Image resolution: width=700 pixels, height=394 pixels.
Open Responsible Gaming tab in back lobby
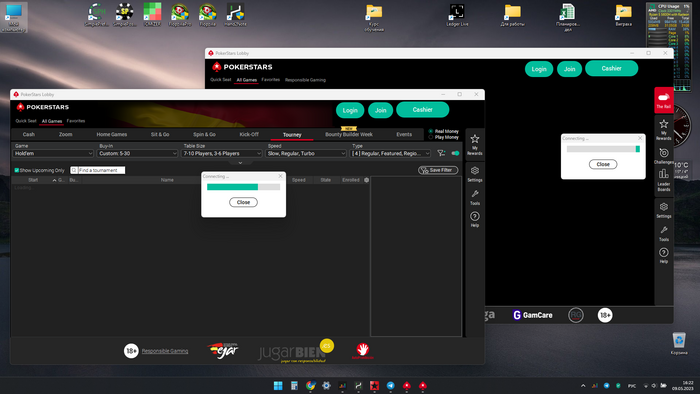point(305,80)
